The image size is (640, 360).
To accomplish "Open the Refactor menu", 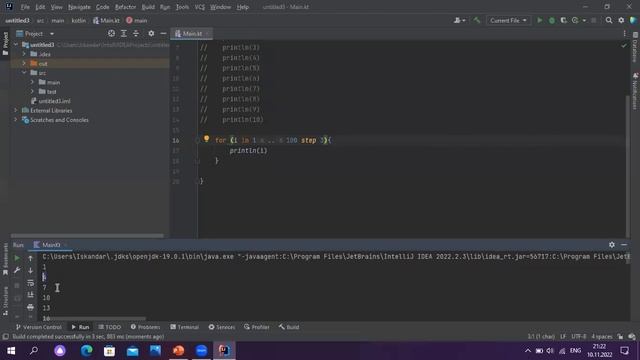I will point(125,7).
